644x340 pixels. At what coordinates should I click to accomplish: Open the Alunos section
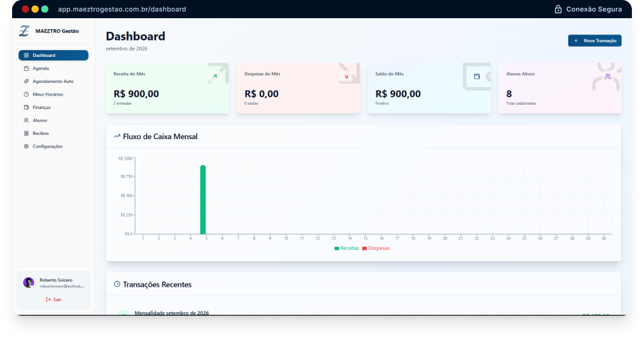point(53,120)
